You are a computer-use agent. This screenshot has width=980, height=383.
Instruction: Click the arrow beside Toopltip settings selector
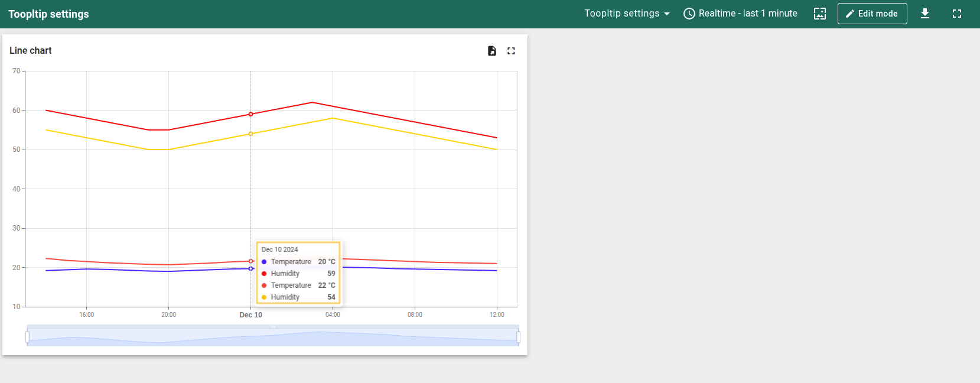(x=667, y=14)
